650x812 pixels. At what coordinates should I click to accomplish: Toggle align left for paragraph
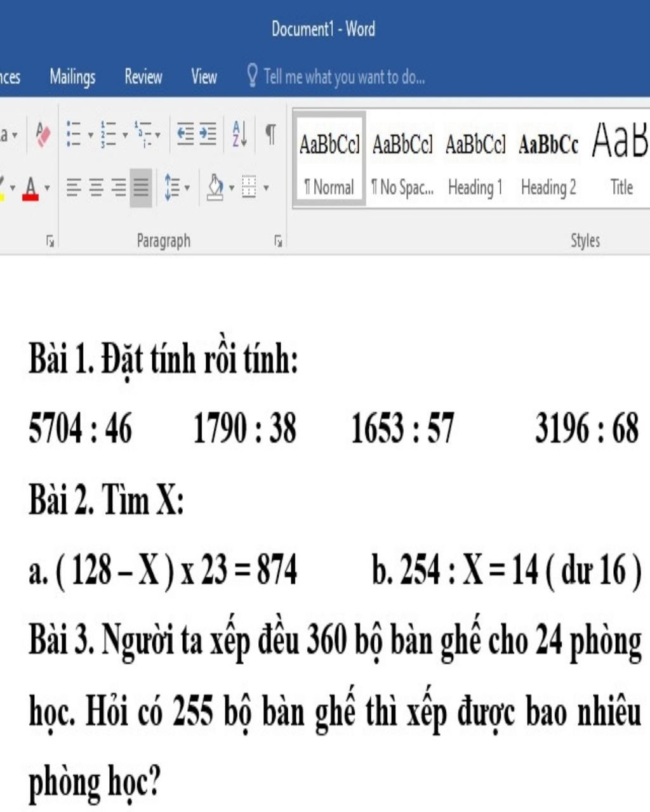(x=74, y=188)
